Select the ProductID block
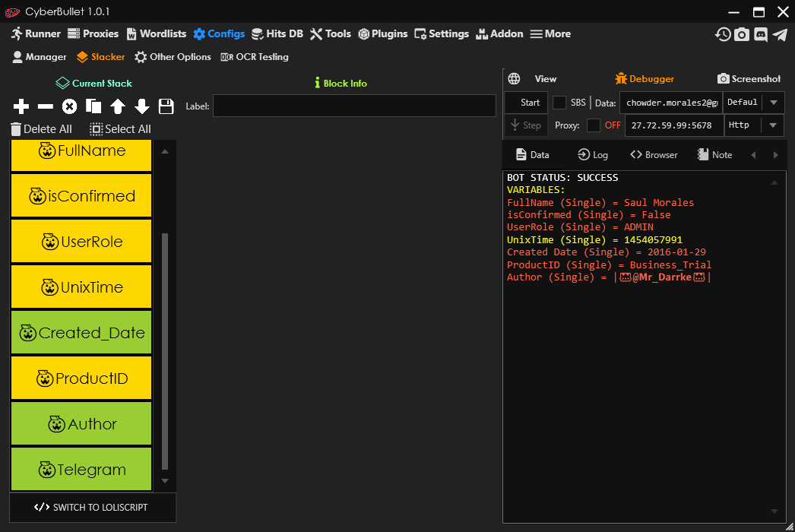The image size is (795, 532). [81, 378]
